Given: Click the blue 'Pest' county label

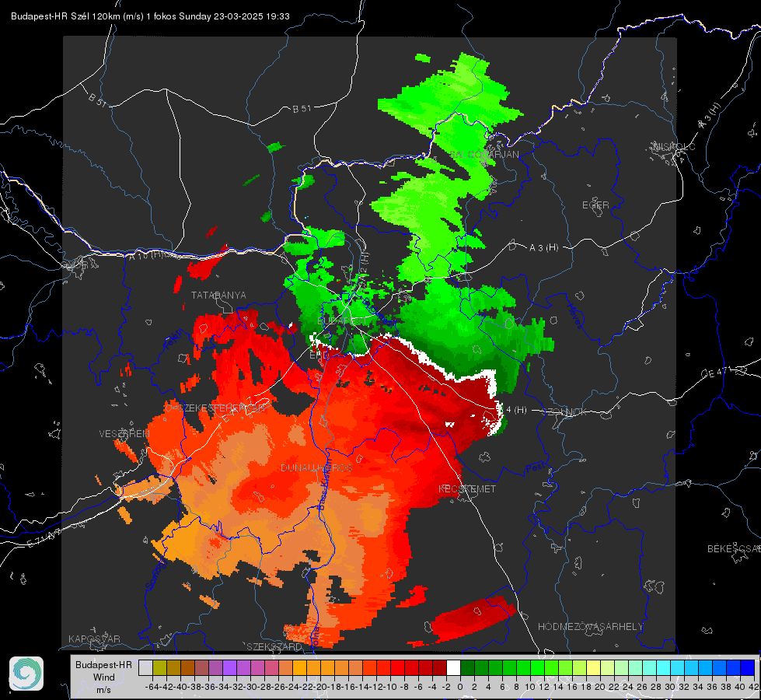Looking at the screenshot, I should [x=536, y=467].
